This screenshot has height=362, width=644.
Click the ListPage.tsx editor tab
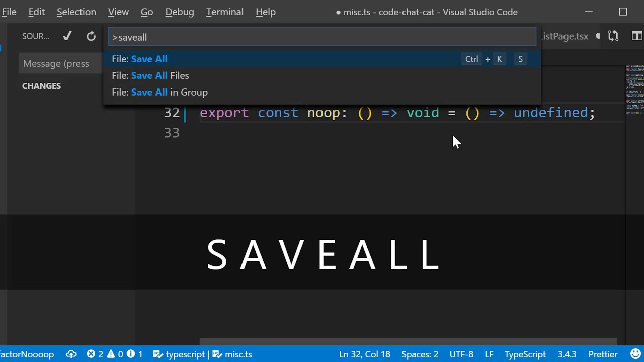coord(565,36)
